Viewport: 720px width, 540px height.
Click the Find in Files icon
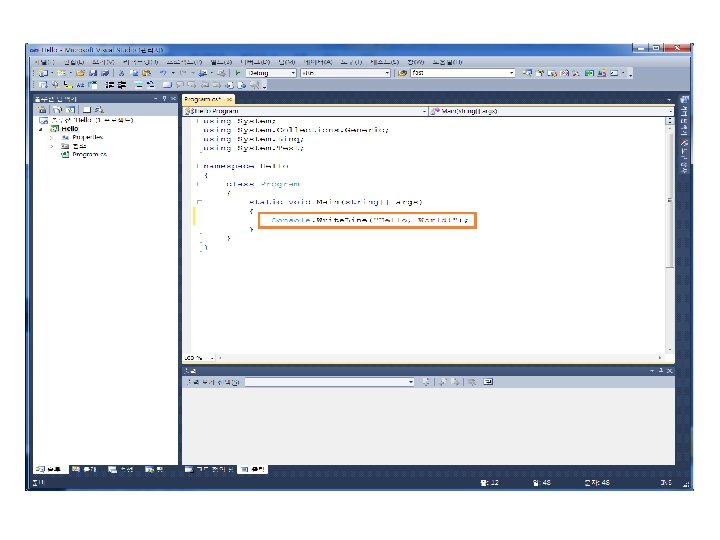coord(402,73)
